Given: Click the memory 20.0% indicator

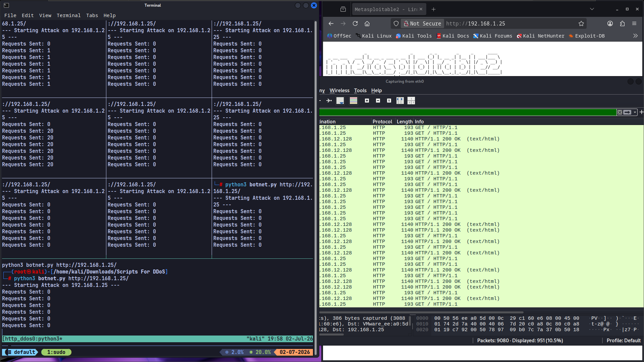Looking at the screenshot, I should click(x=260, y=352).
